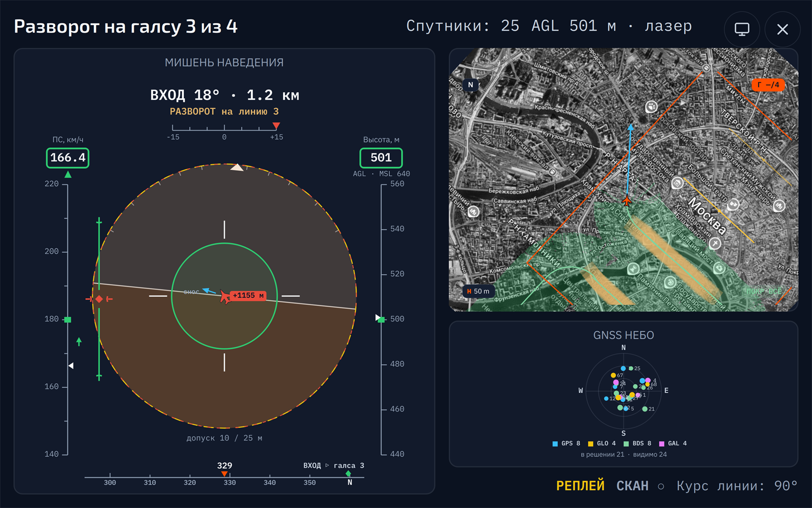Close the guidance screen with the X
The image size is (812, 508).
click(x=783, y=29)
